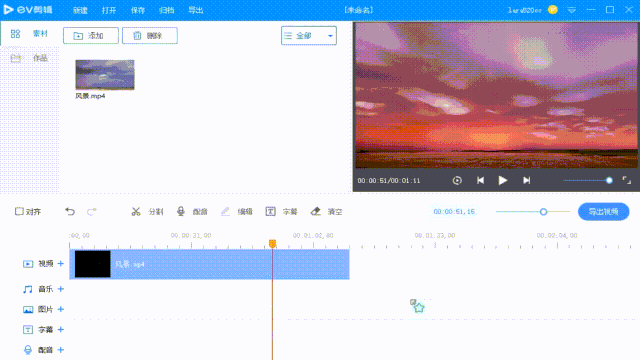
Task: Click the 作品 folder icon
Action: pyautogui.click(x=16, y=58)
